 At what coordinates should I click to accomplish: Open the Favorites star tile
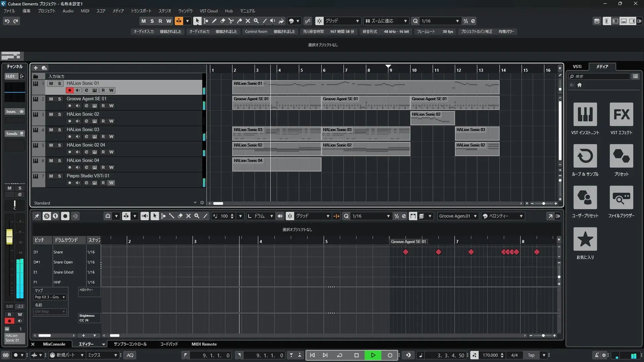[585, 239]
